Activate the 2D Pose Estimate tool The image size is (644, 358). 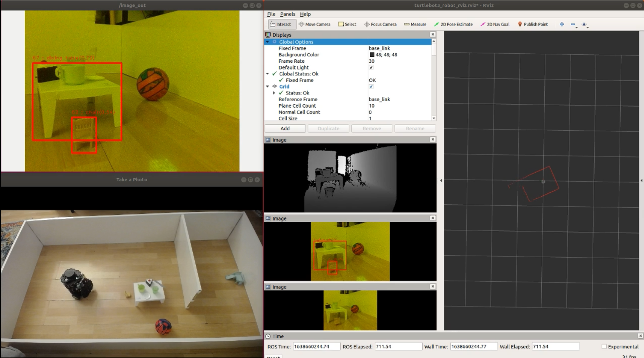(453, 24)
